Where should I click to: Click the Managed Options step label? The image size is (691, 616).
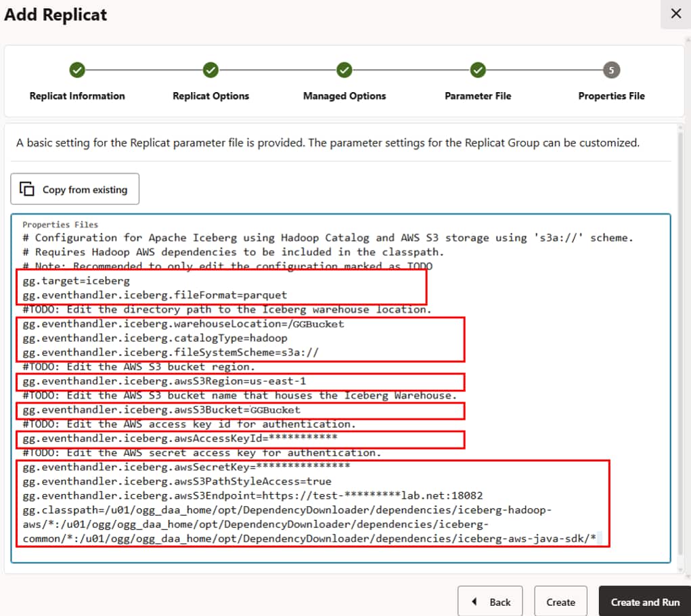coord(344,95)
